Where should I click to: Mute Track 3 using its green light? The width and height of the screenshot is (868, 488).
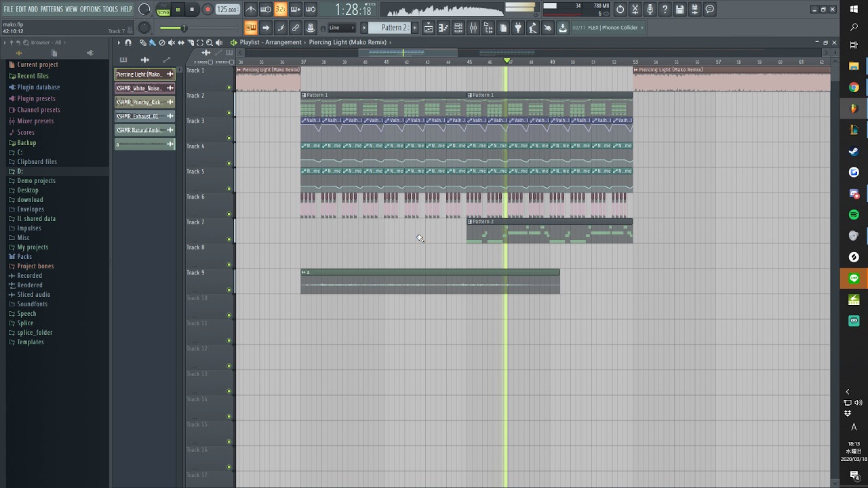coord(229,138)
